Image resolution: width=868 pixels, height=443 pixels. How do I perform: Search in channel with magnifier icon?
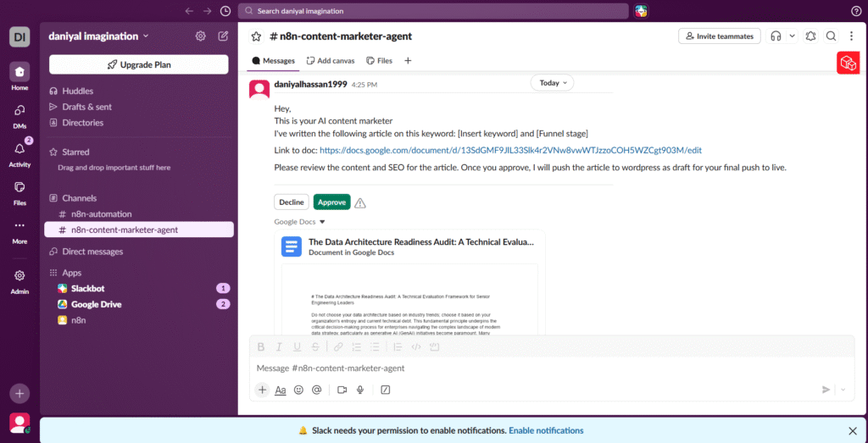tap(832, 36)
